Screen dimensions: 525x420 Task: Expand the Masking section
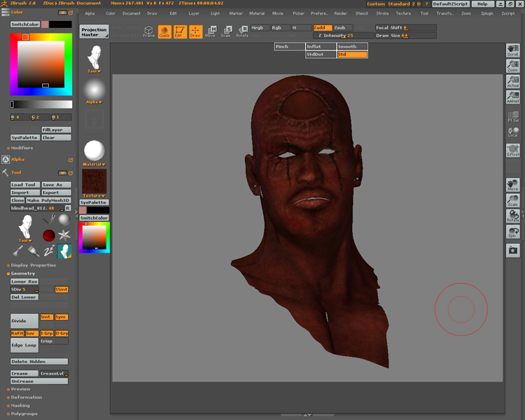point(20,405)
